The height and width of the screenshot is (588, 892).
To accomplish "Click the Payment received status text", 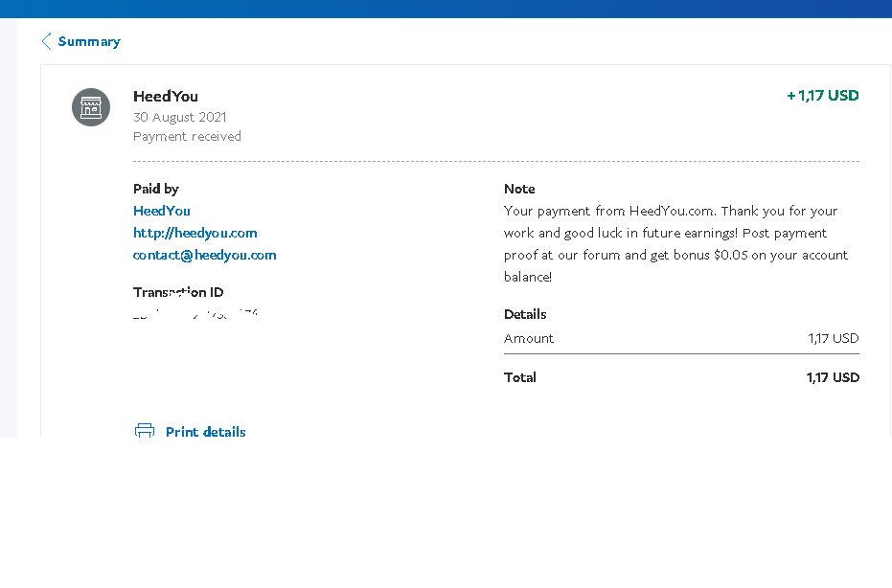I will (187, 137).
